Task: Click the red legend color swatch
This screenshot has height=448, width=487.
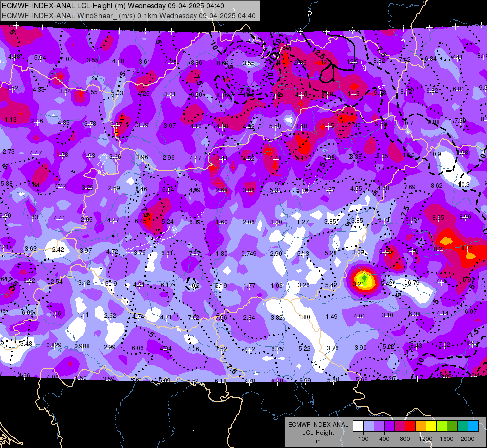Action: [x=410, y=426]
